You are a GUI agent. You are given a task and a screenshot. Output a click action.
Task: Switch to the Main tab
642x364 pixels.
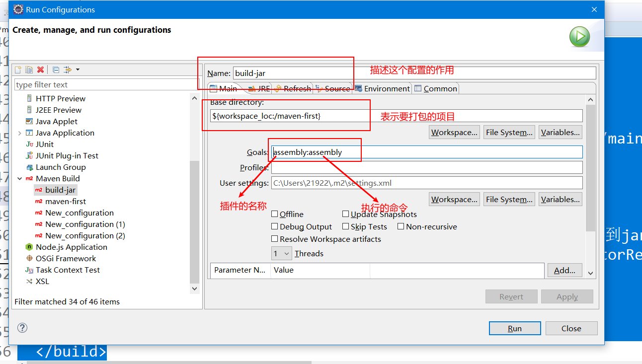[x=224, y=88]
